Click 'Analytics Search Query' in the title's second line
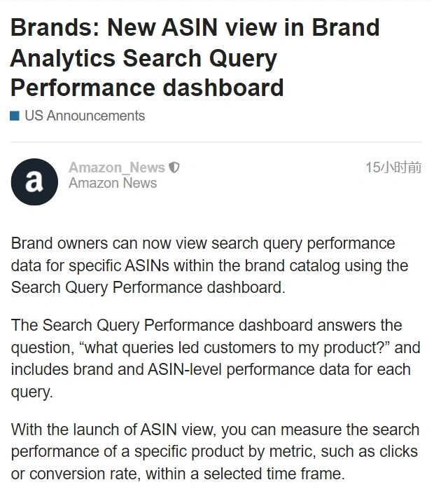 click(x=143, y=59)
